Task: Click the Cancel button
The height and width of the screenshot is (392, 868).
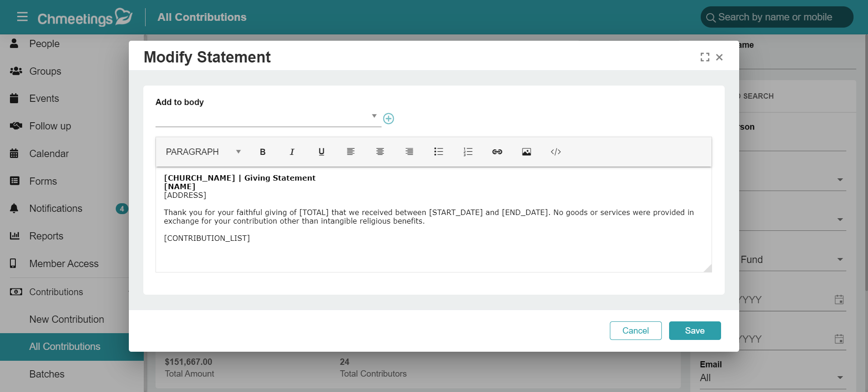Action: pos(636,330)
